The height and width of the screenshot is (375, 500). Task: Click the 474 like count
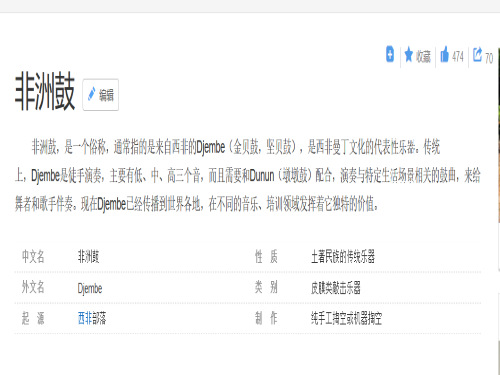458,57
